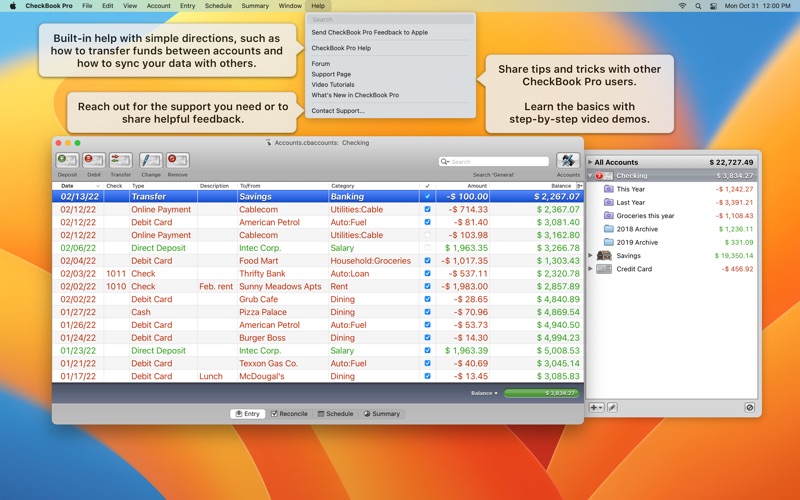
Task: Open the search scope magnifier dropdown
Action: point(445,162)
